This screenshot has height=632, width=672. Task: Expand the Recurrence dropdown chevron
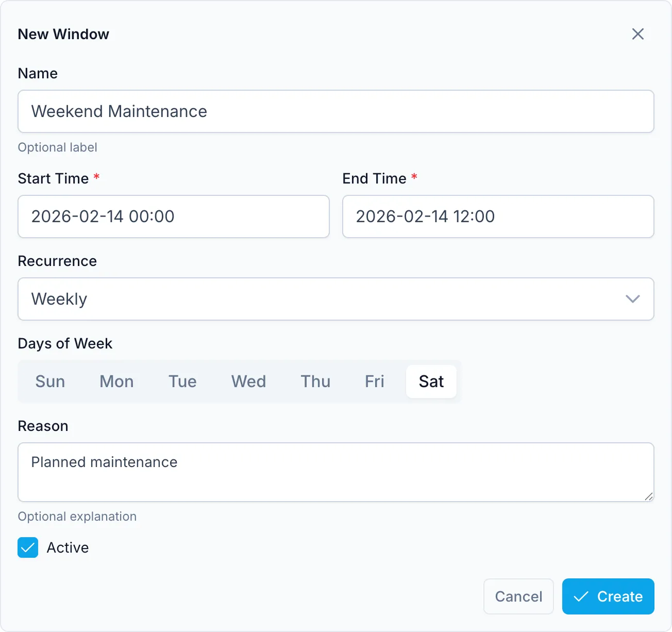coord(632,299)
